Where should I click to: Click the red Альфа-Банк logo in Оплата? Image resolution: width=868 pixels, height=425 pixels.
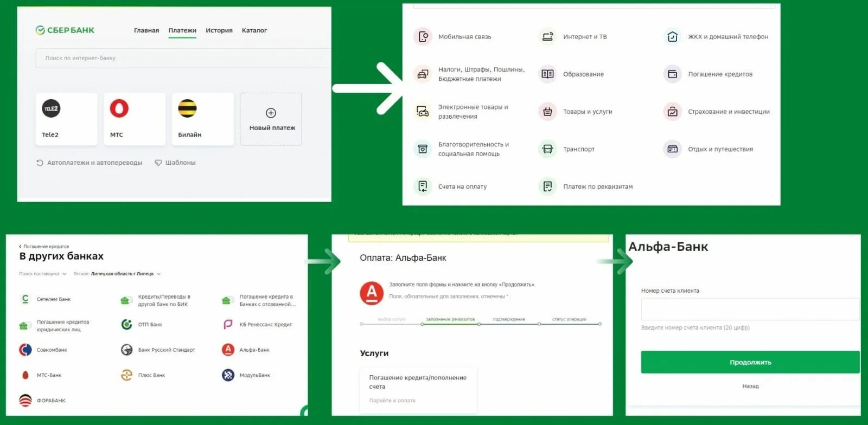(372, 293)
